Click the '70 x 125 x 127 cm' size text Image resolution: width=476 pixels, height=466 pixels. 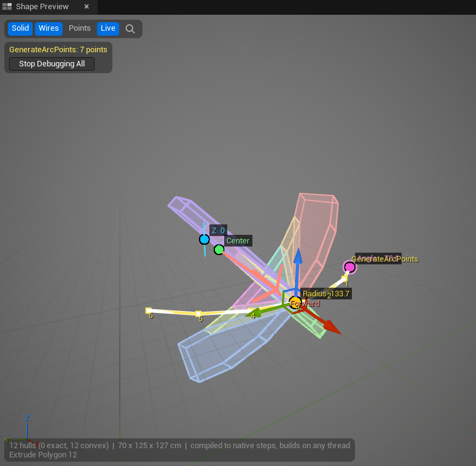(x=149, y=446)
